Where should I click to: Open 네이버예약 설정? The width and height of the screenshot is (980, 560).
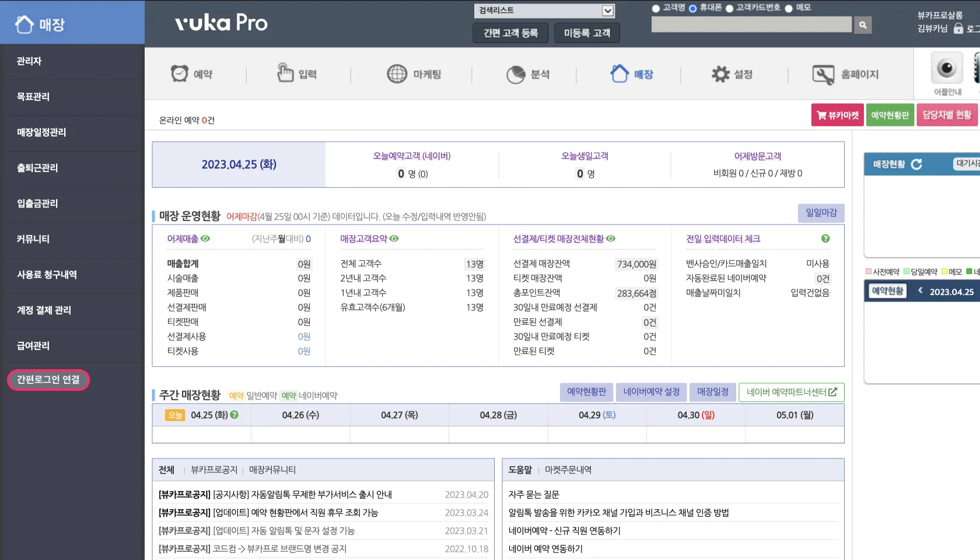[x=652, y=392]
